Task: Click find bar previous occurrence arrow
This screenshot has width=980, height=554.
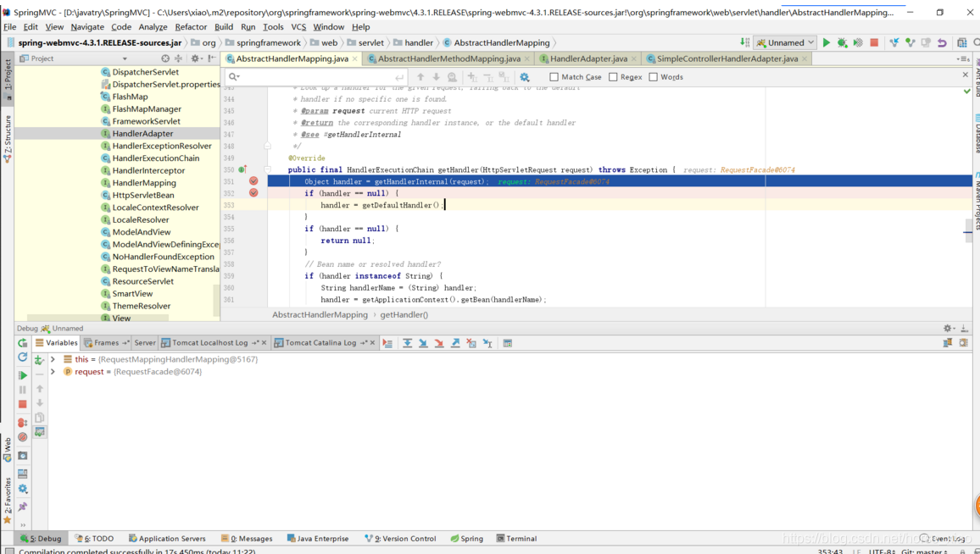Action: 420,77
